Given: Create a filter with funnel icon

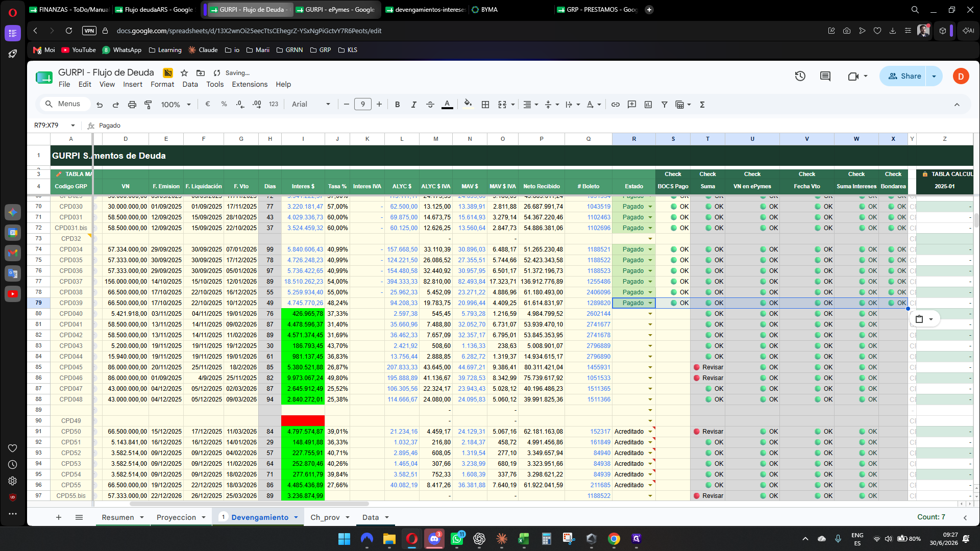Looking at the screenshot, I should 665,105.
